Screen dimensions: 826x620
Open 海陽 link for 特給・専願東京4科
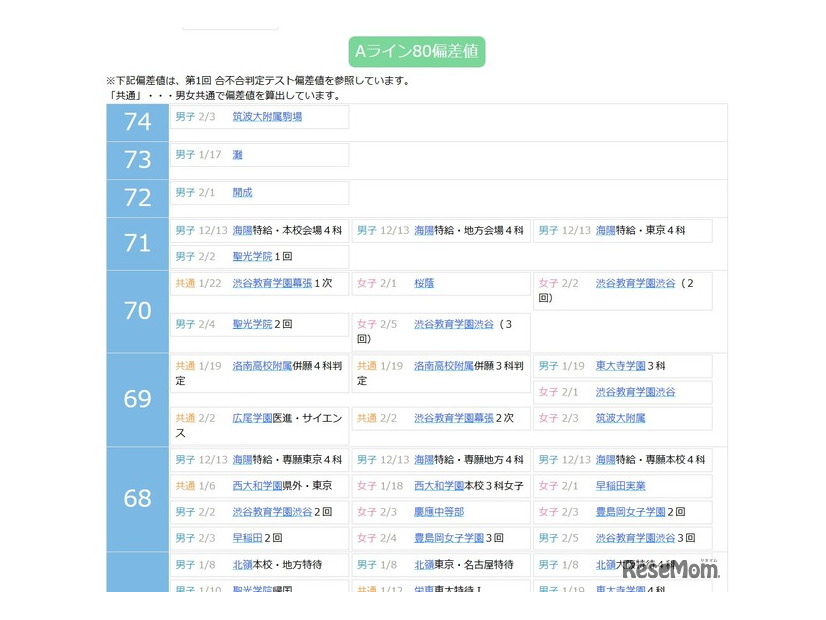[x=242, y=459]
